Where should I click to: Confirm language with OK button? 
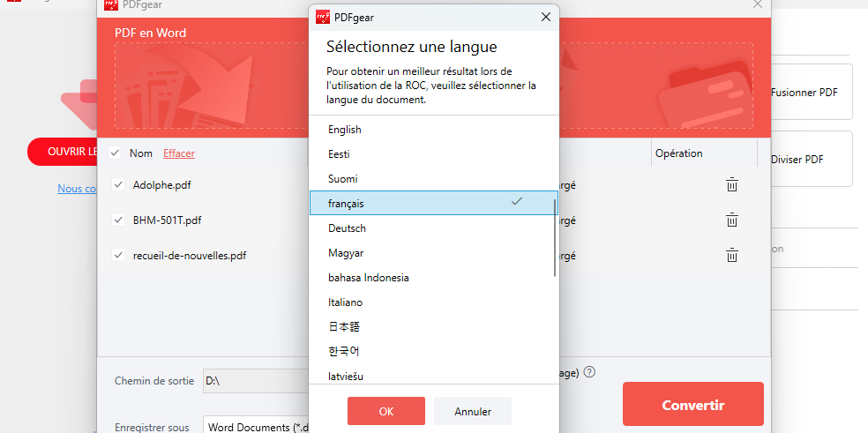386,411
